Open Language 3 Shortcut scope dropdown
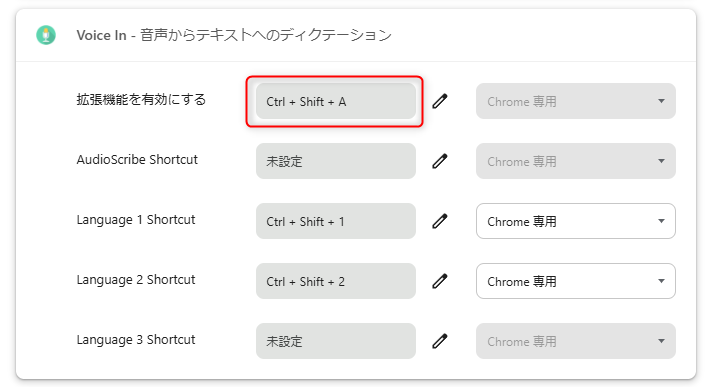 575,341
